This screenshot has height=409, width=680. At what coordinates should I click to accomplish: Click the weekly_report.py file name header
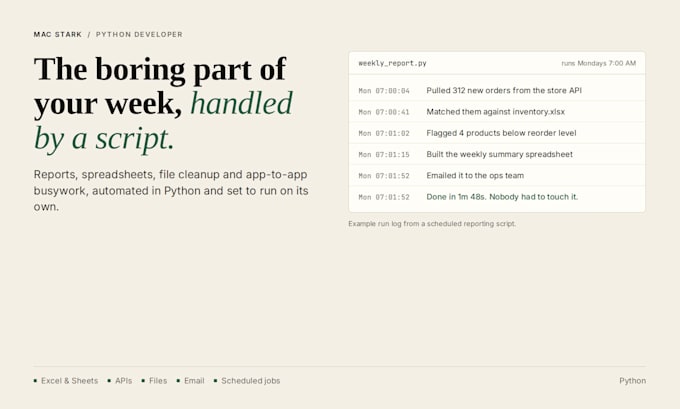coord(392,63)
